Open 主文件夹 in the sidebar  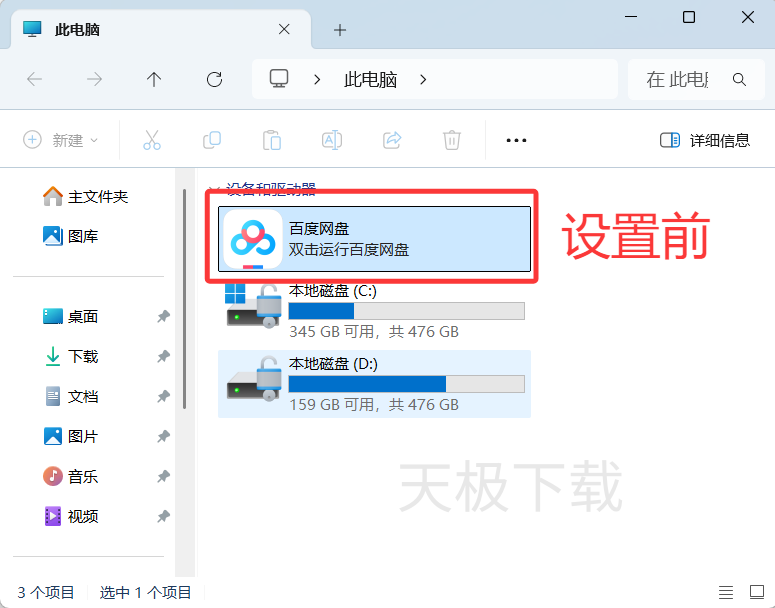[x=85, y=197]
